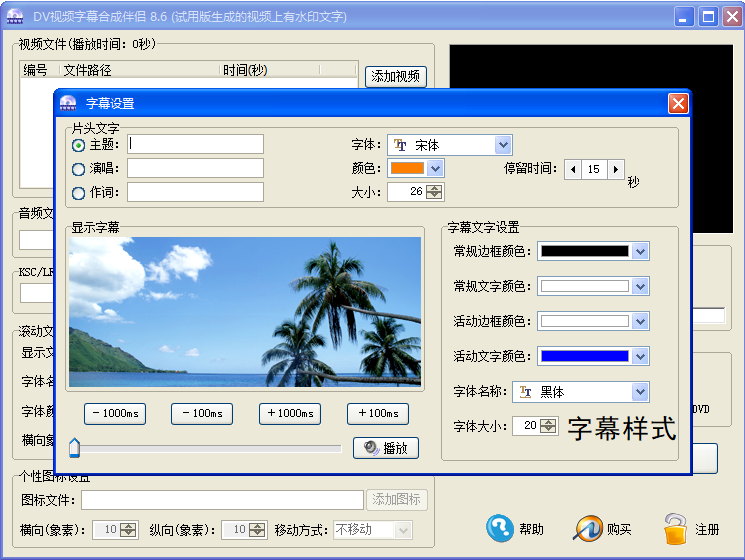
Task: Select the 演唱 radio button
Action: pyautogui.click(x=79, y=169)
